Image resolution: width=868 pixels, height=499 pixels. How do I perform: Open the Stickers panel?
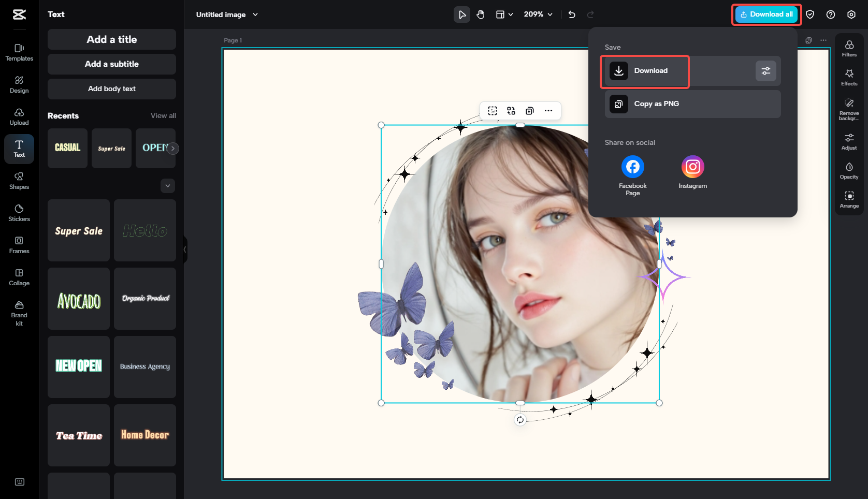(x=19, y=213)
